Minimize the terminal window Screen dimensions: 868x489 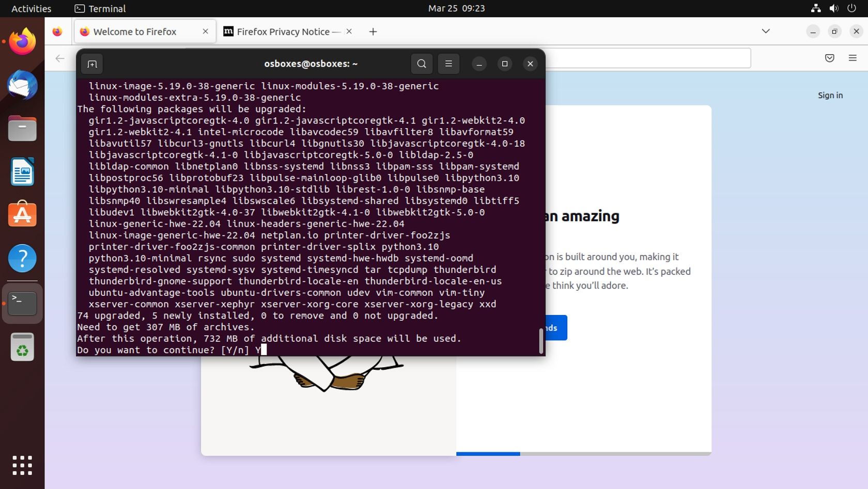pyautogui.click(x=479, y=64)
